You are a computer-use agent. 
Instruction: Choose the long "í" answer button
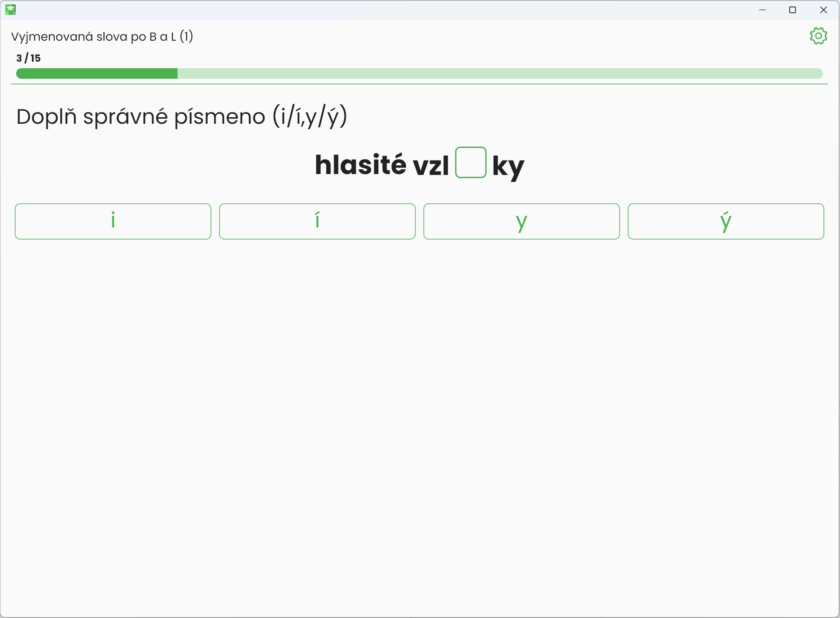point(317,221)
